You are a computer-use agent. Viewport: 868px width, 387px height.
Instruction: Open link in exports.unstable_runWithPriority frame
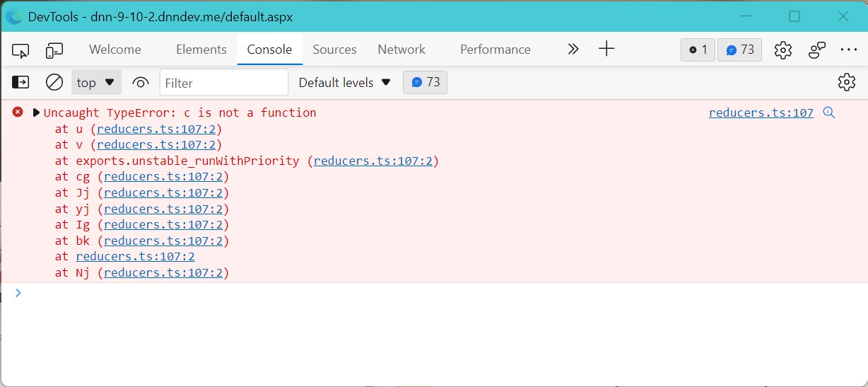(x=373, y=161)
